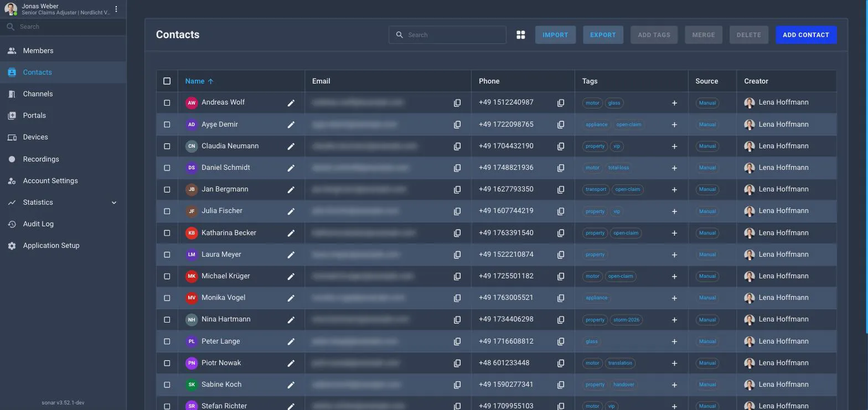868x410 pixels.
Task: Expand the Statistics menu chevron
Action: pyautogui.click(x=114, y=203)
